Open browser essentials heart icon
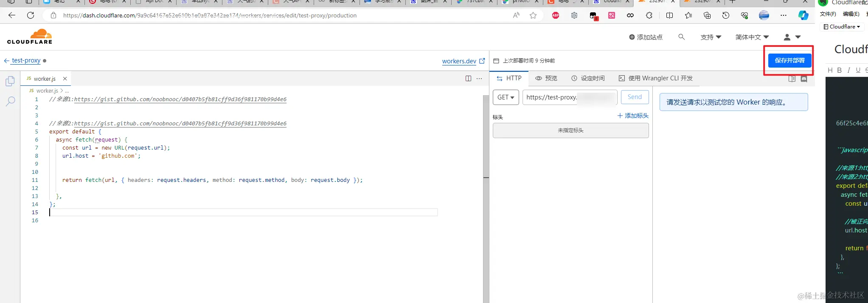 coord(744,15)
